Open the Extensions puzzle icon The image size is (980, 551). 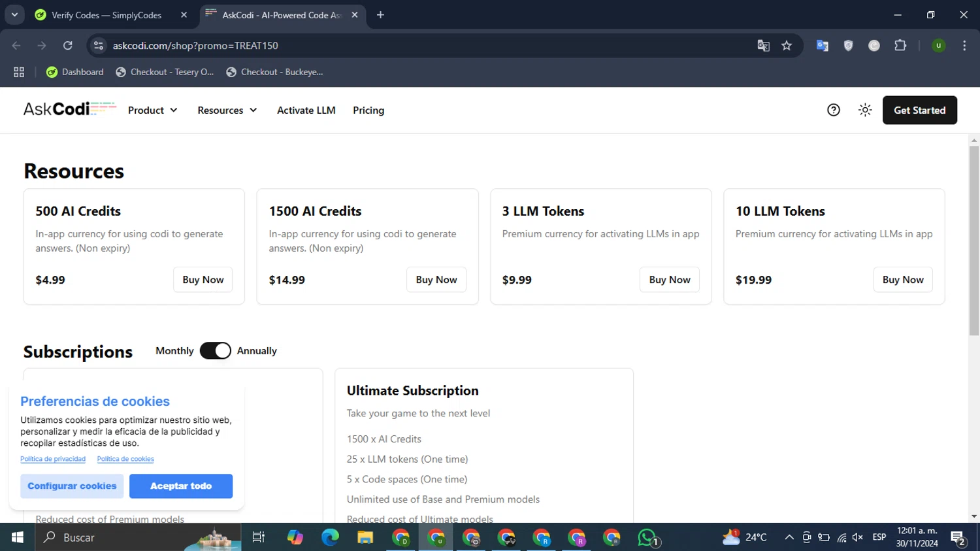[x=900, y=45]
